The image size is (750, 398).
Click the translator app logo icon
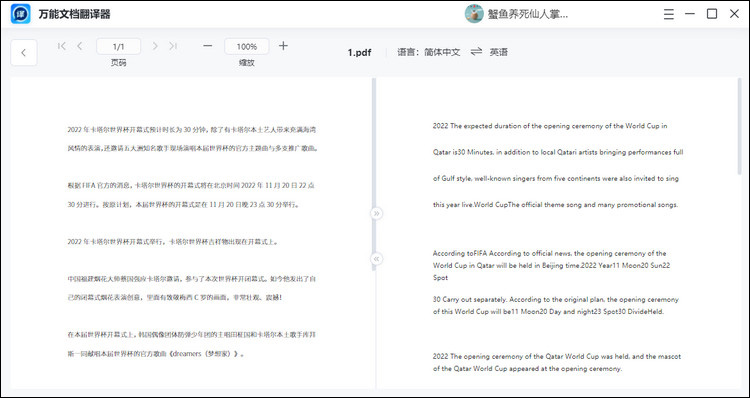coord(21,14)
